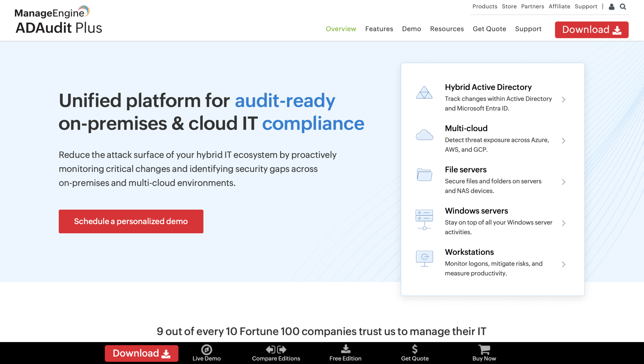The image size is (644, 364).
Task: Expand the Hybrid Active Directory chevron
Action: click(563, 99)
